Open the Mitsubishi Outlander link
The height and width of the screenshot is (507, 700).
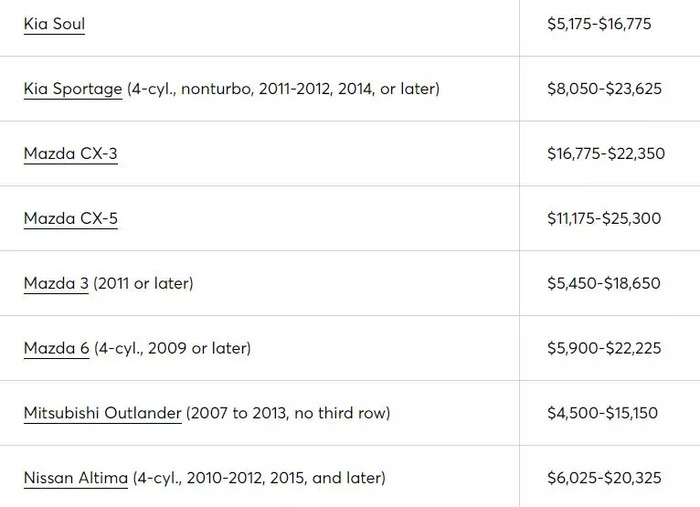102,413
